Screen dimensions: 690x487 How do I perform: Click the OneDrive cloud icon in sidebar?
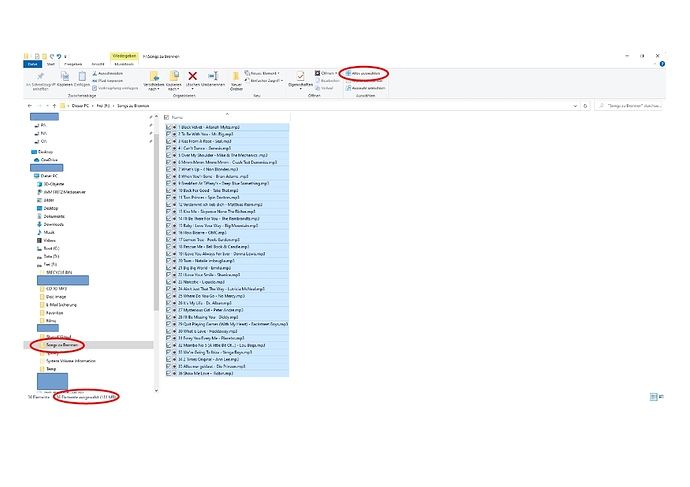[x=37, y=160]
